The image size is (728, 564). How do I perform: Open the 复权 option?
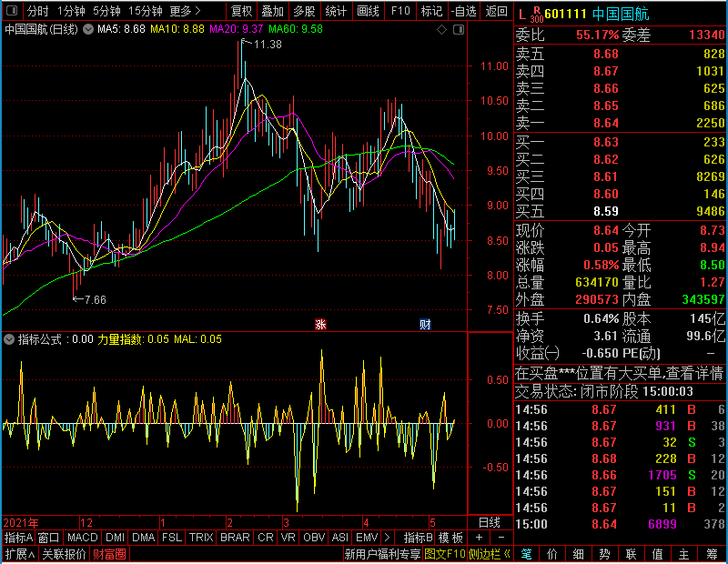pos(241,11)
